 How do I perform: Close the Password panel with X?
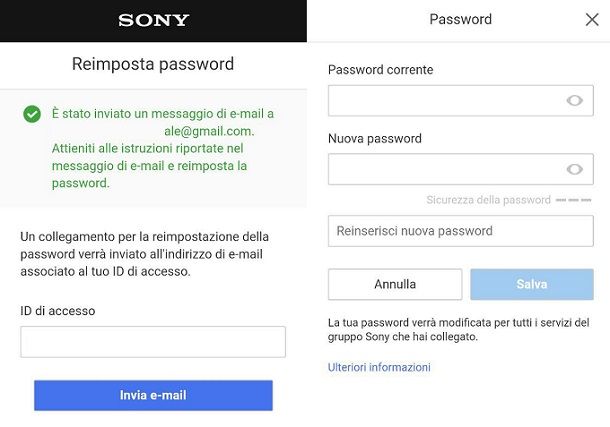coord(592,19)
